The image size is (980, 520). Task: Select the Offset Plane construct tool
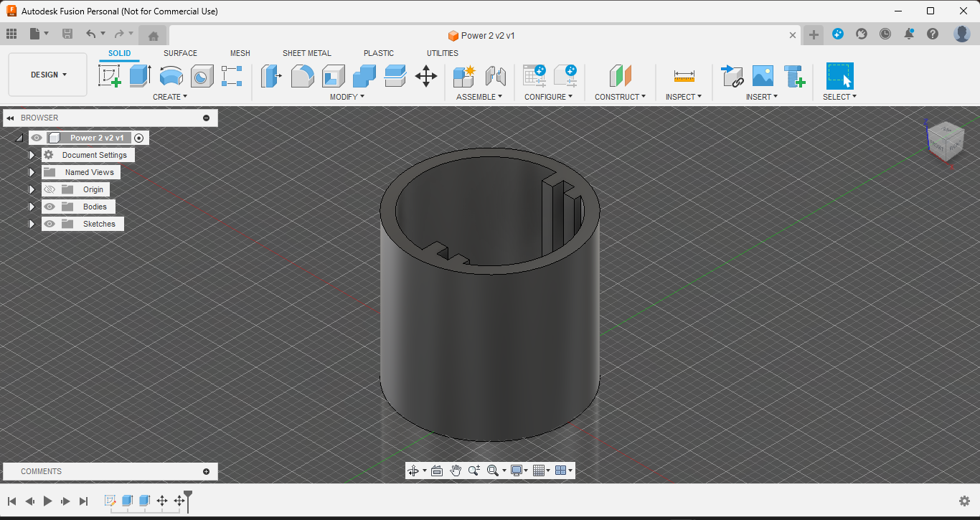(620, 75)
